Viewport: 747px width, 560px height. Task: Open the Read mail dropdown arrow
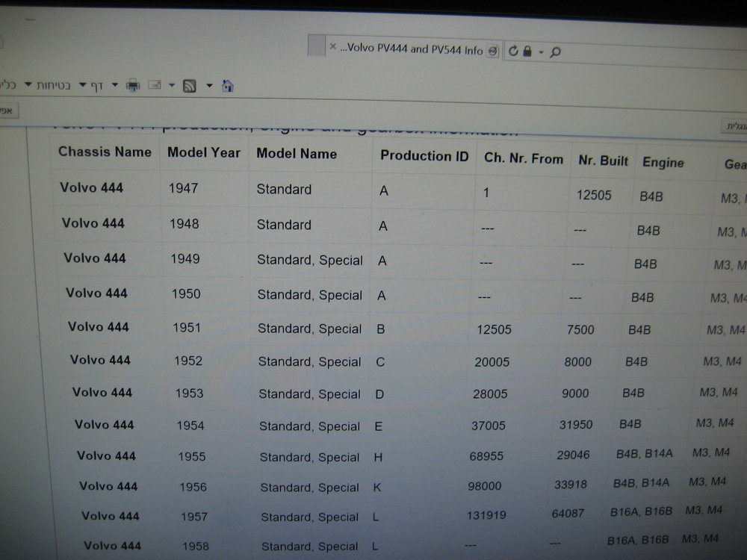[172, 85]
